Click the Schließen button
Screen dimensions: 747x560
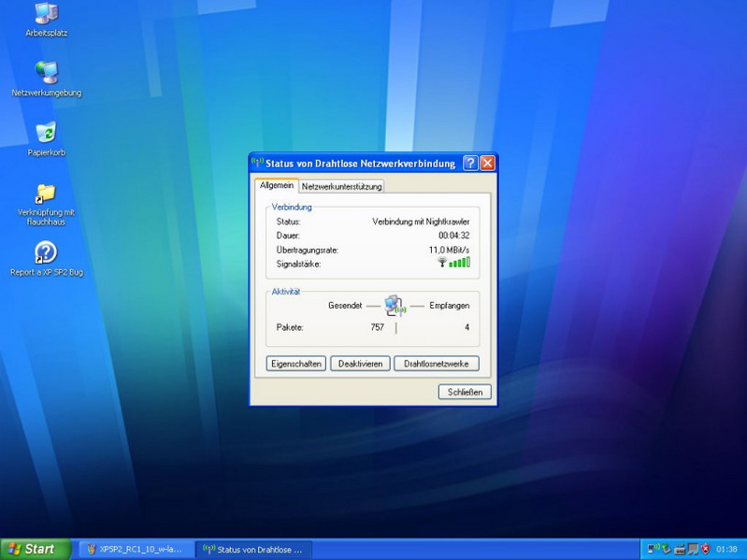click(465, 392)
